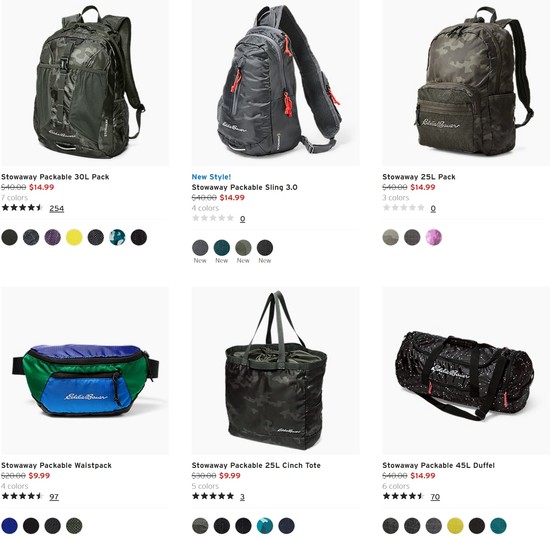
Task: Pick the teal swatch under Packable Sling 3.0
Action: [x=222, y=248]
